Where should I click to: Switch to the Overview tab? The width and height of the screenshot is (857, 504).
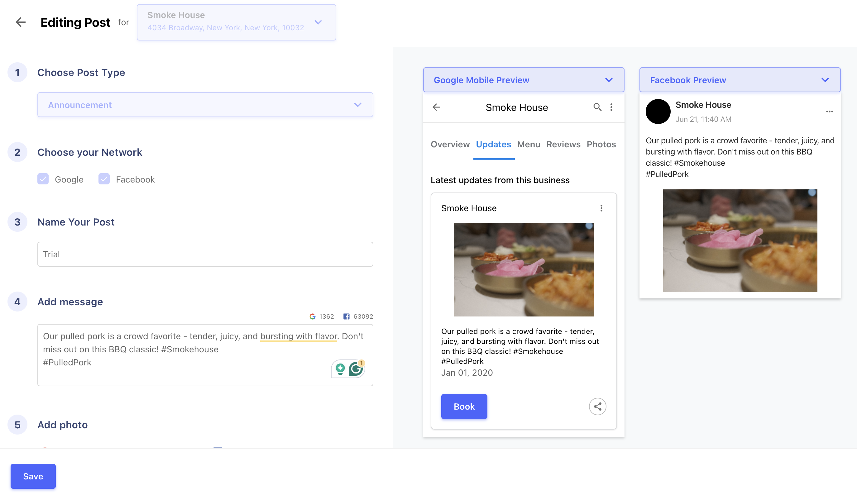(450, 144)
